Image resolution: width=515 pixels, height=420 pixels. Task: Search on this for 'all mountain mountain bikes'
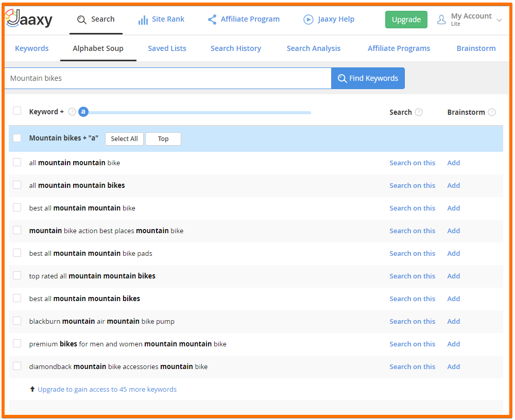[x=412, y=185]
